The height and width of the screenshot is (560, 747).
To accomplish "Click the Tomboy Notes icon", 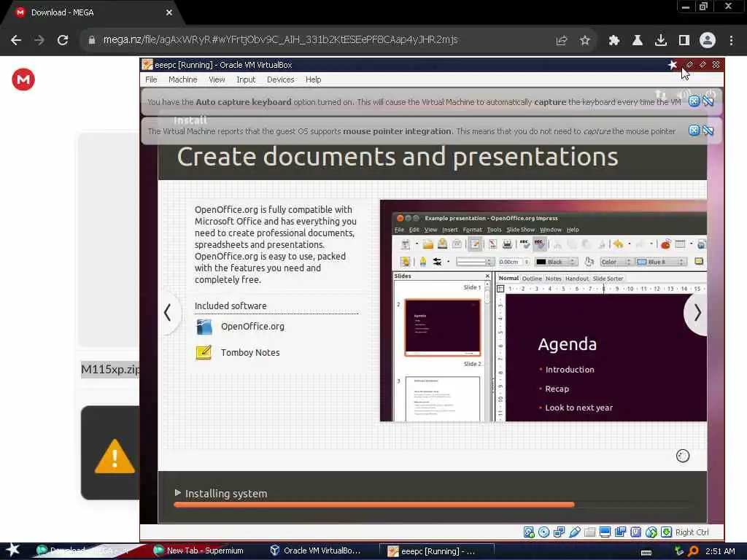I will pos(204,352).
